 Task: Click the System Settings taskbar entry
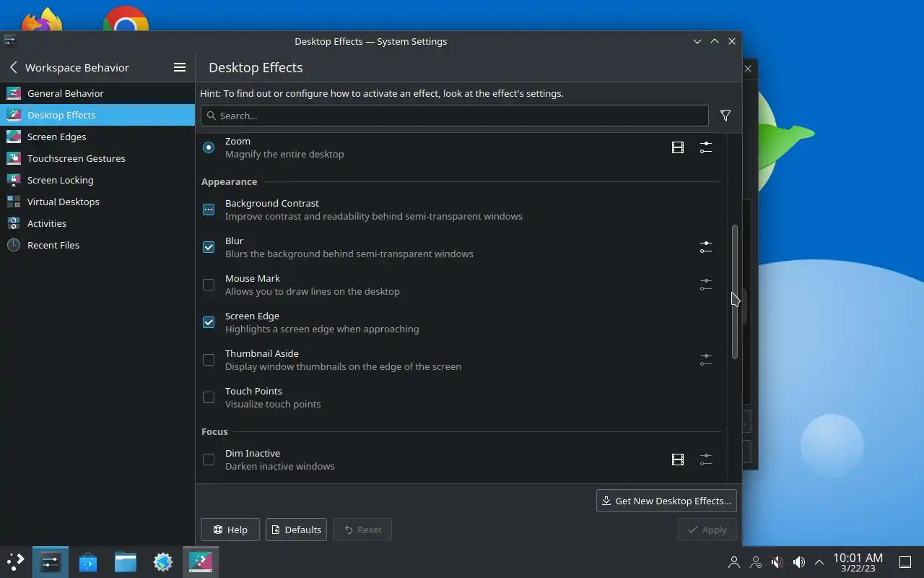pos(51,561)
